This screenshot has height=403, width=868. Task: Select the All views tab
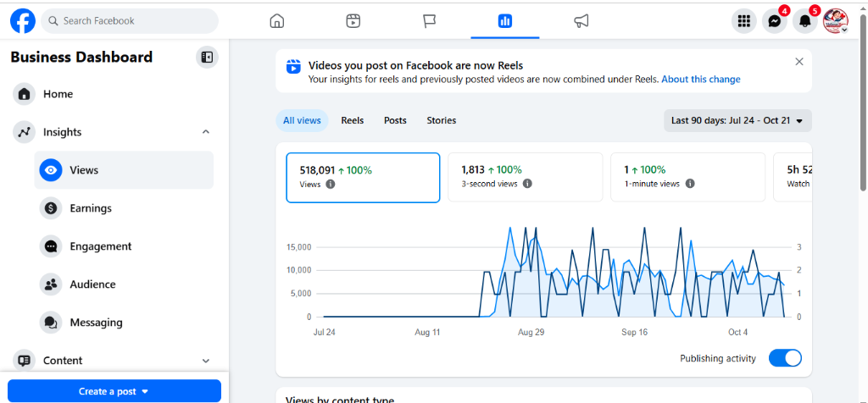[x=302, y=120]
